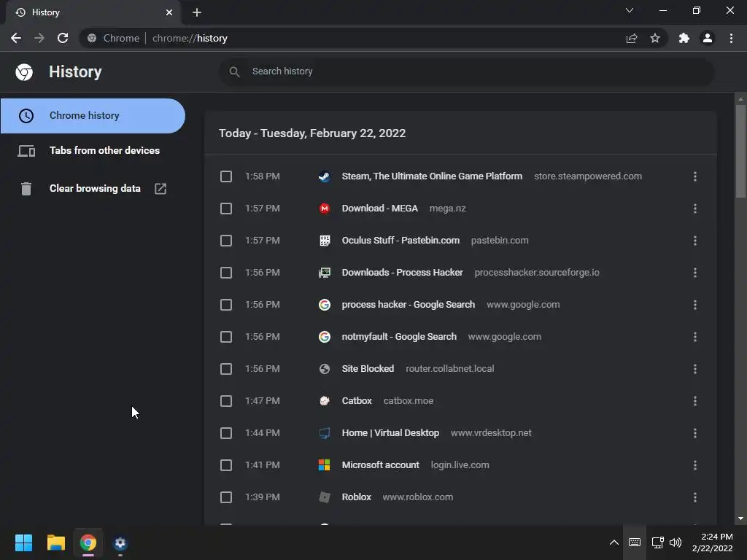Open actions menu for Site Blocked entry
The height and width of the screenshot is (560, 747).
[695, 369]
